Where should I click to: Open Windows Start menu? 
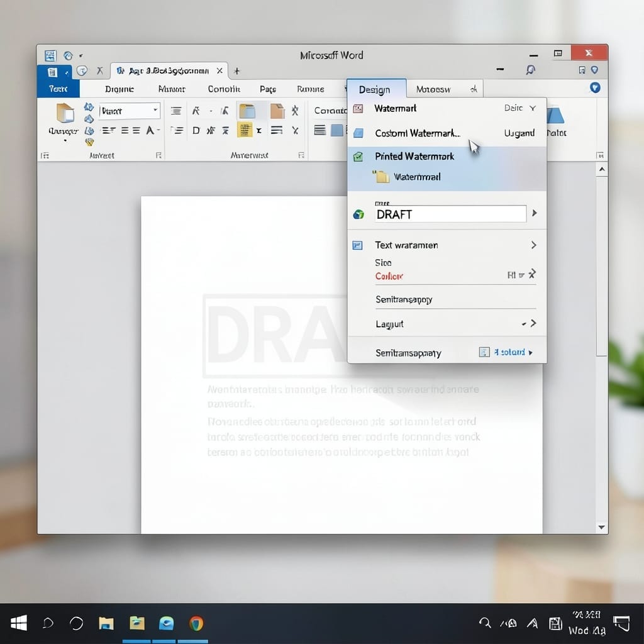19,623
